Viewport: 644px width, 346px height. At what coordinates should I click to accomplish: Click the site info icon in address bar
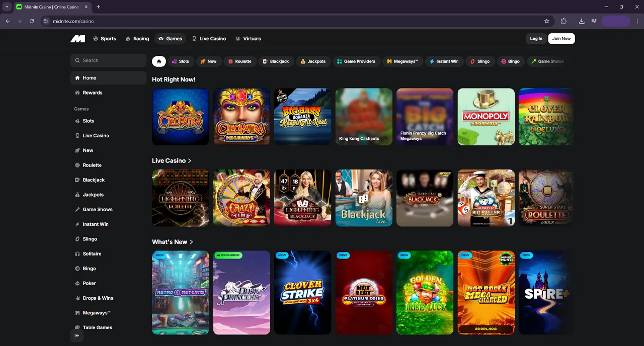coord(46,21)
